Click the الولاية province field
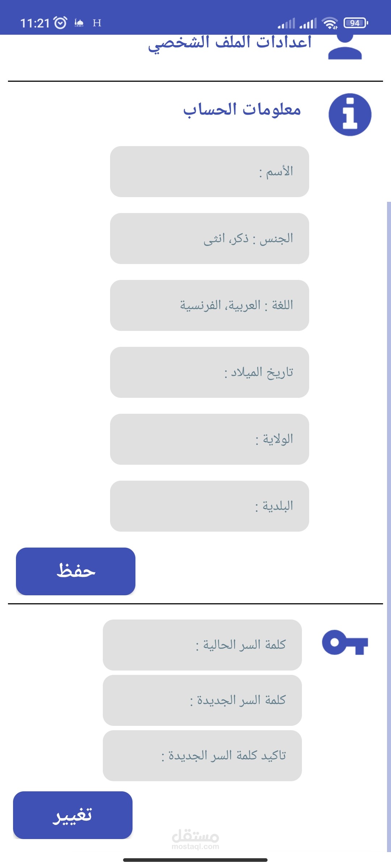 tap(210, 439)
